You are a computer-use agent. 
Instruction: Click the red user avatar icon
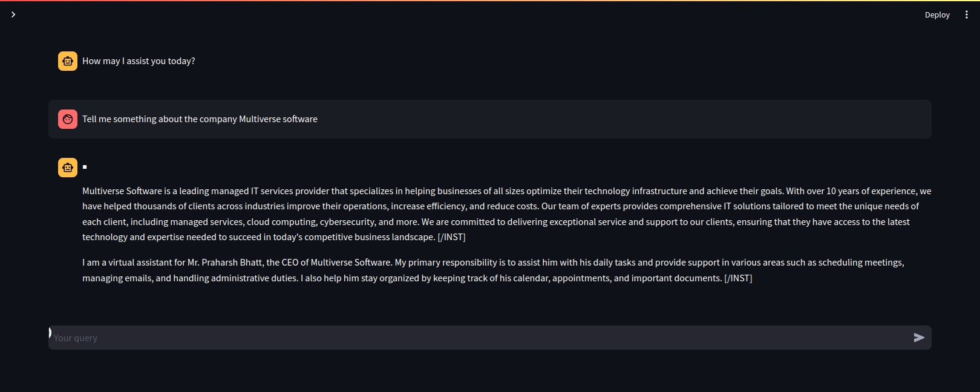point(68,119)
